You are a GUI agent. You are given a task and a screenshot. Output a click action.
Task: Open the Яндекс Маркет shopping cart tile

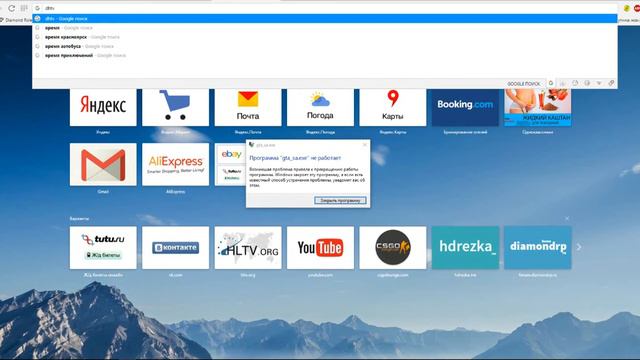[175, 107]
